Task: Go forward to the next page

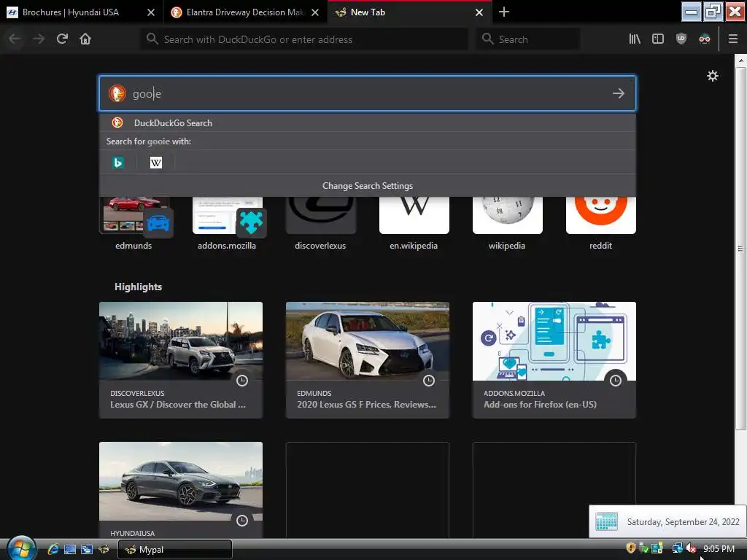Action: 39,39
